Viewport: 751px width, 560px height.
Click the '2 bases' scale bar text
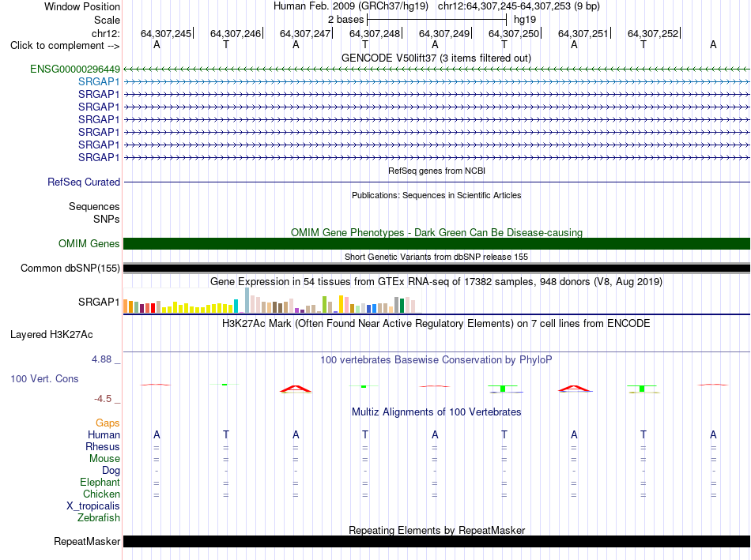(x=345, y=20)
